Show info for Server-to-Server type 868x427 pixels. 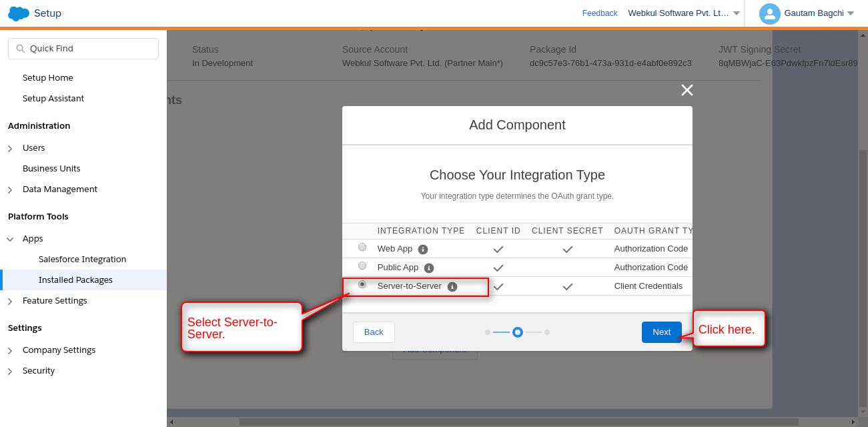tap(452, 286)
